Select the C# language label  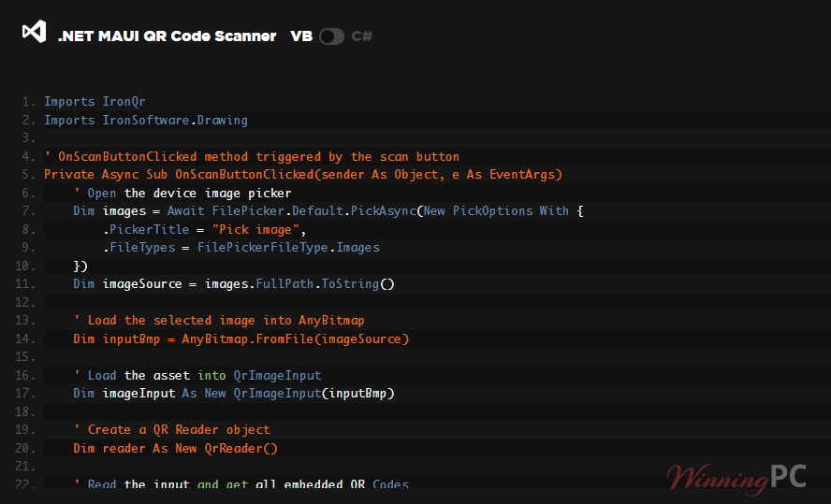click(362, 36)
